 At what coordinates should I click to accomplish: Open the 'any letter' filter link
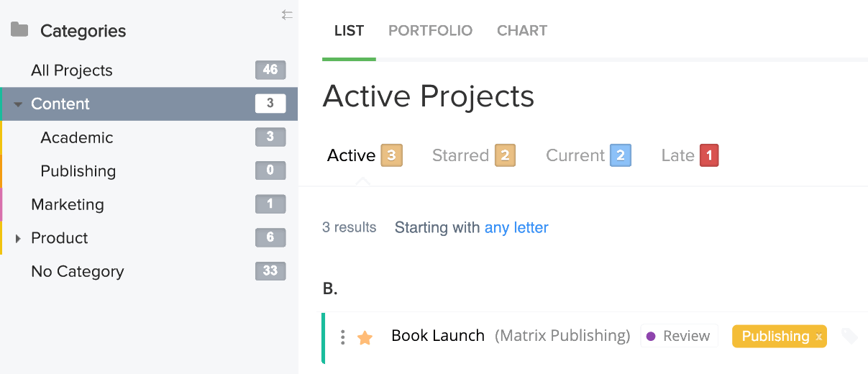pyautogui.click(x=516, y=227)
